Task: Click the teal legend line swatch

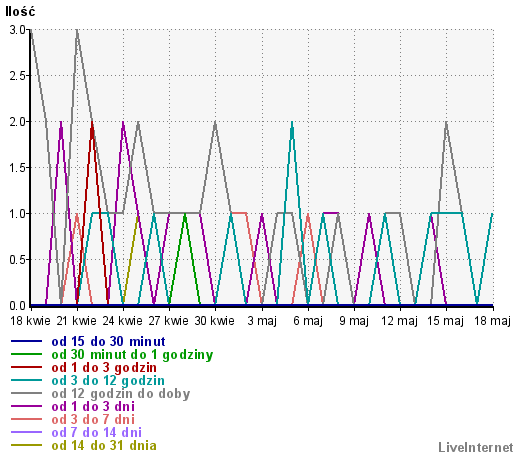Action: (x=26, y=380)
